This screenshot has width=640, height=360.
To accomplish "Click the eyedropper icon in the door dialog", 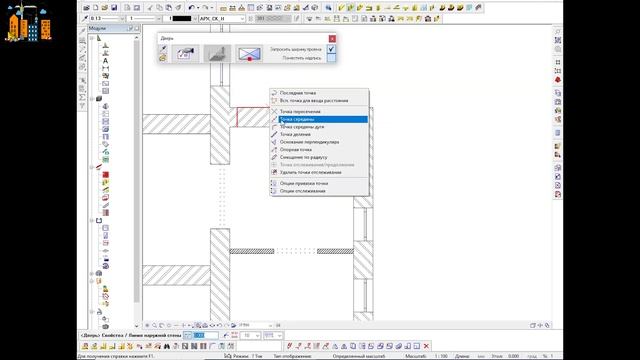I will (163, 49).
